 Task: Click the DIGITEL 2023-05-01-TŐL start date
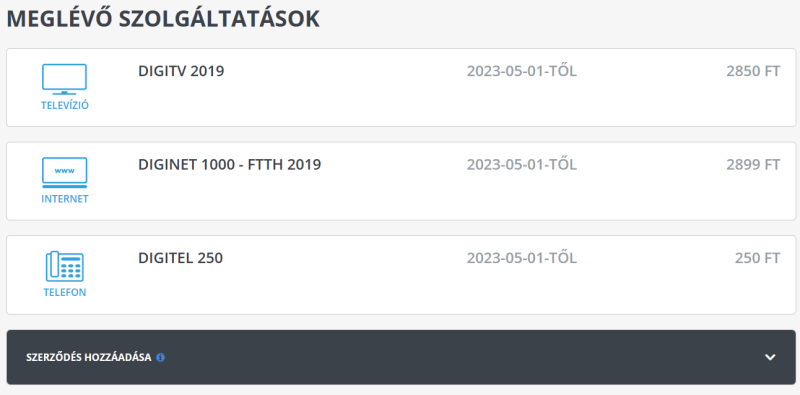(522, 258)
